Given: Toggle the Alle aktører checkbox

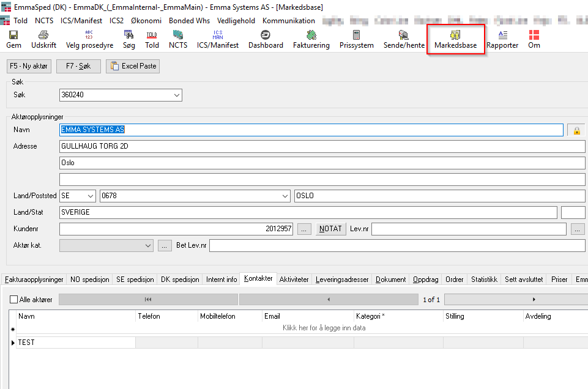Looking at the screenshot, I should click(x=14, y=300).
